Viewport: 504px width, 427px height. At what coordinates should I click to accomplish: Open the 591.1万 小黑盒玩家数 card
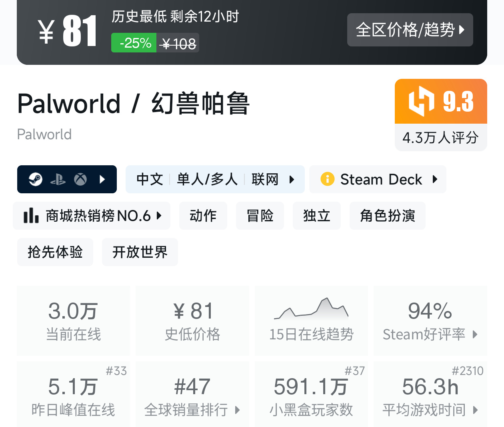[x=311, y=394]
